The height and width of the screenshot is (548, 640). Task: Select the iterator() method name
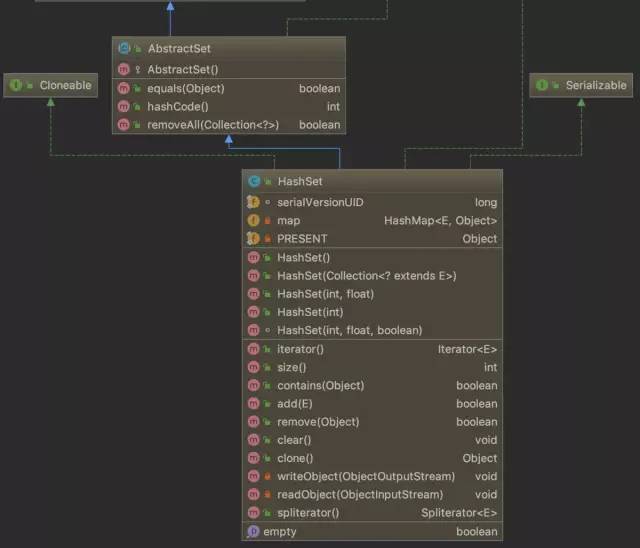click(300, 349)
